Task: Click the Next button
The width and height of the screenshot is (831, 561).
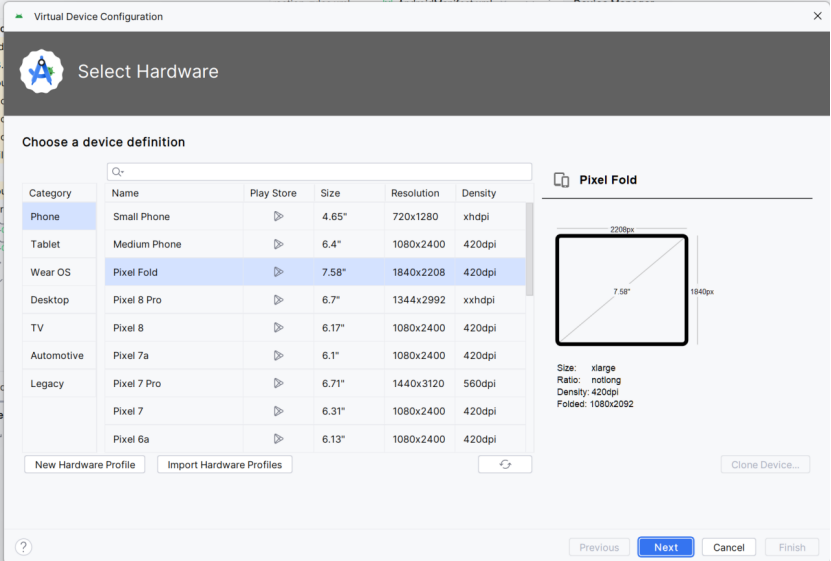Action: (x=666, y=547)
